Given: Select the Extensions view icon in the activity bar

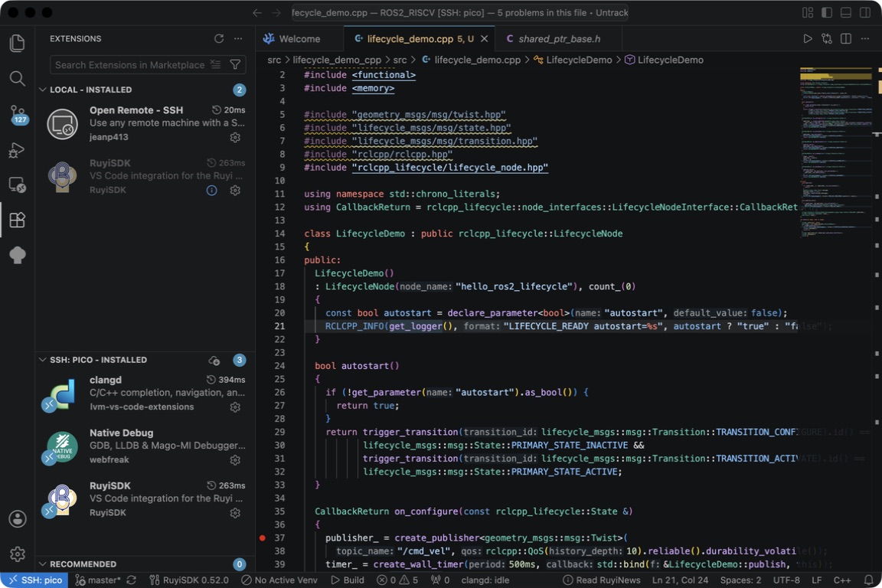Looking at the screenshot, I should tap(18, 220).
